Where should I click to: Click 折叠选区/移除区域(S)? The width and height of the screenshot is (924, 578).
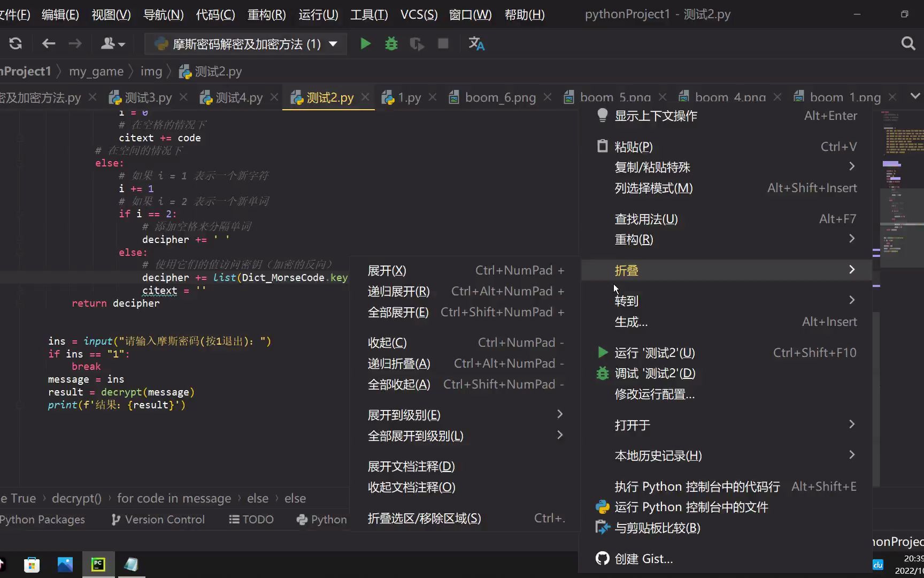[x=465, y=518]
